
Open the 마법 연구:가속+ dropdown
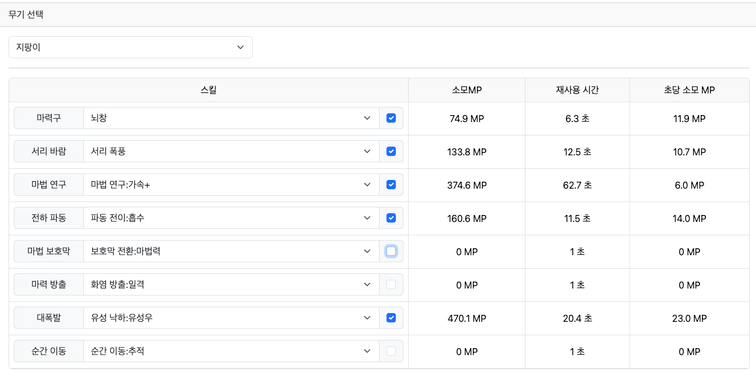231,185
